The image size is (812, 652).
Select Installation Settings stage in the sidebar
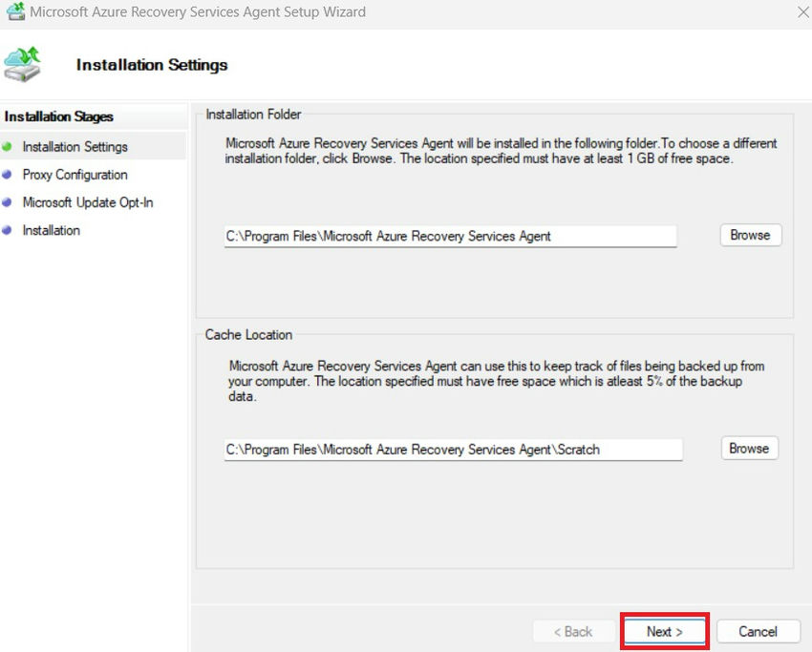(x=75, y=147)
